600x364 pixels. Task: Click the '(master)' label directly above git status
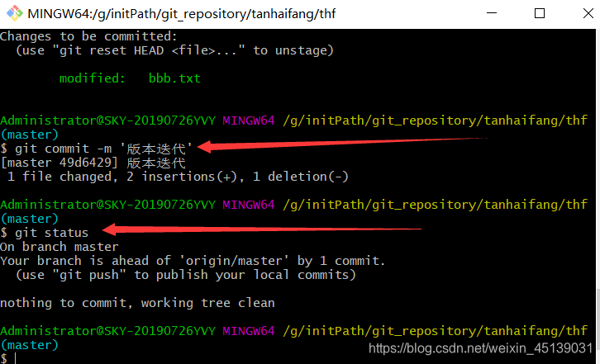coord(30,219)
